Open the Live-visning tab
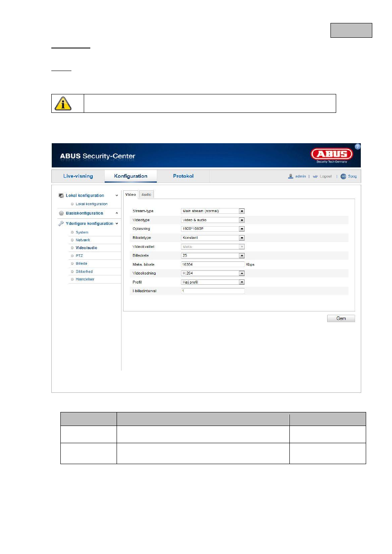This screenshot has height=554, width=392. pos(78,176)
